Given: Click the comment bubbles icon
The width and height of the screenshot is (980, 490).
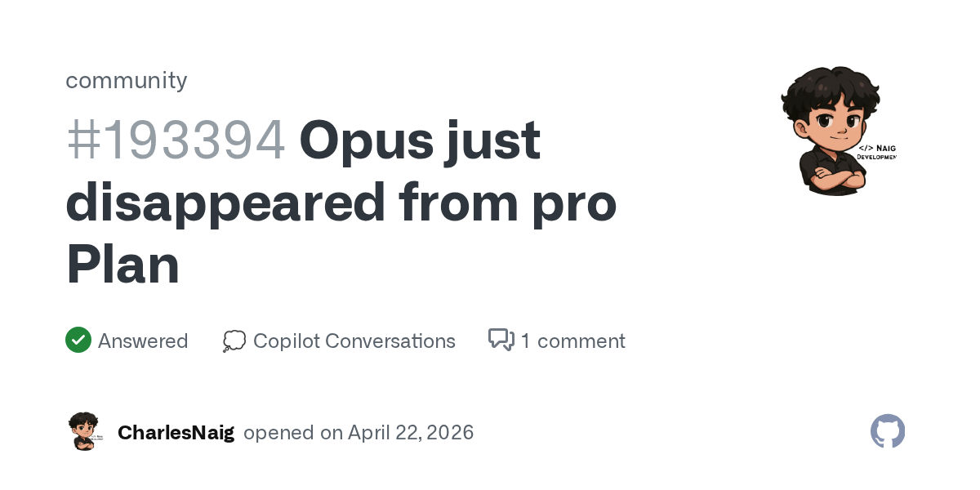Looking at the screenshot, I should [501, 340].
